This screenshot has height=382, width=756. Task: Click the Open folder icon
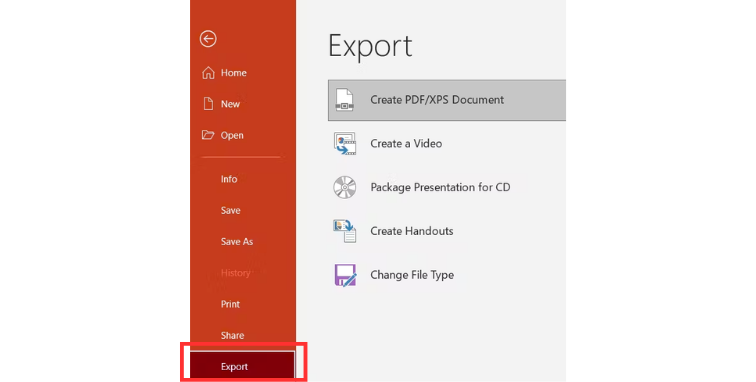coord(208,135)
